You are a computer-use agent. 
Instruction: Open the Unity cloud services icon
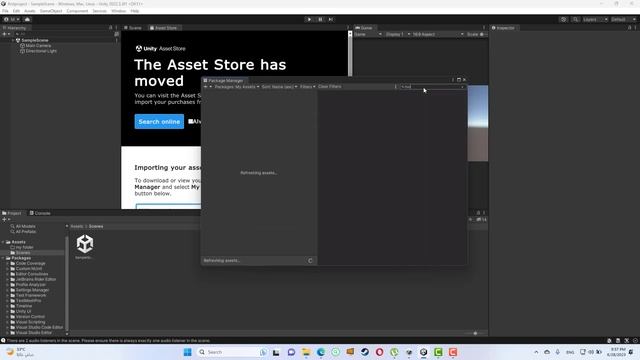(x=27, y=19)
